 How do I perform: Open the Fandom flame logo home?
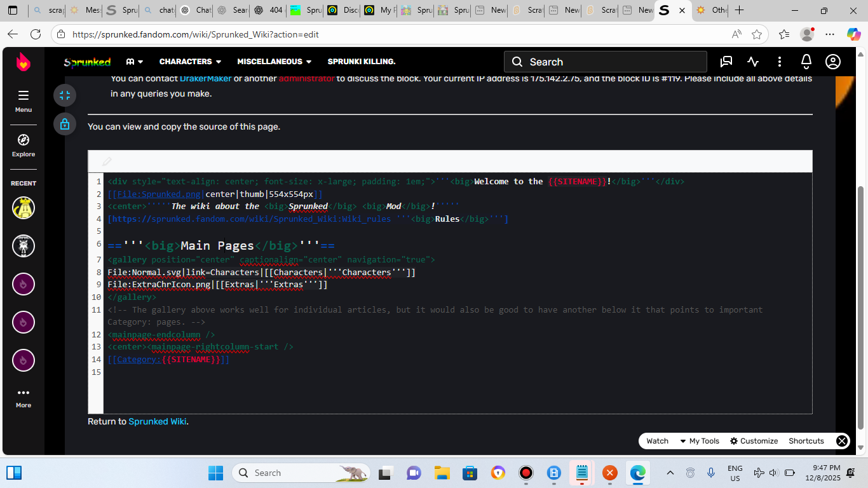24,62
